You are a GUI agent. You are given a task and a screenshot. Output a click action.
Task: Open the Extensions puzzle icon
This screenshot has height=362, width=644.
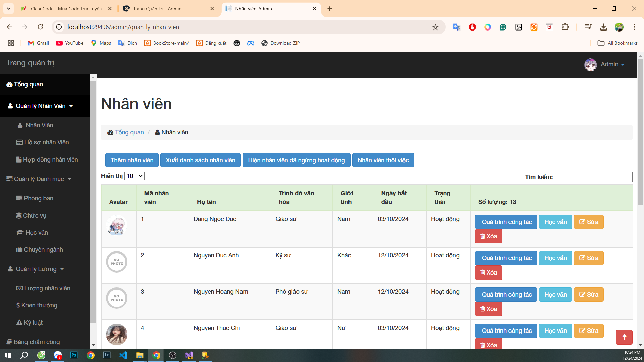(565, 27)
